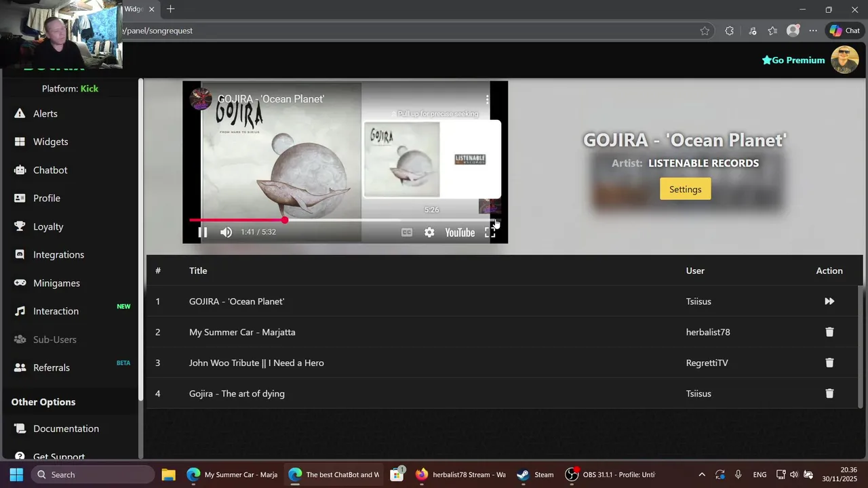Image resolution: width=868 pixels, height=488 pixels.
Task: Toggle closed captions on the video
Action: pyautogui.click(x=406, y=232)
